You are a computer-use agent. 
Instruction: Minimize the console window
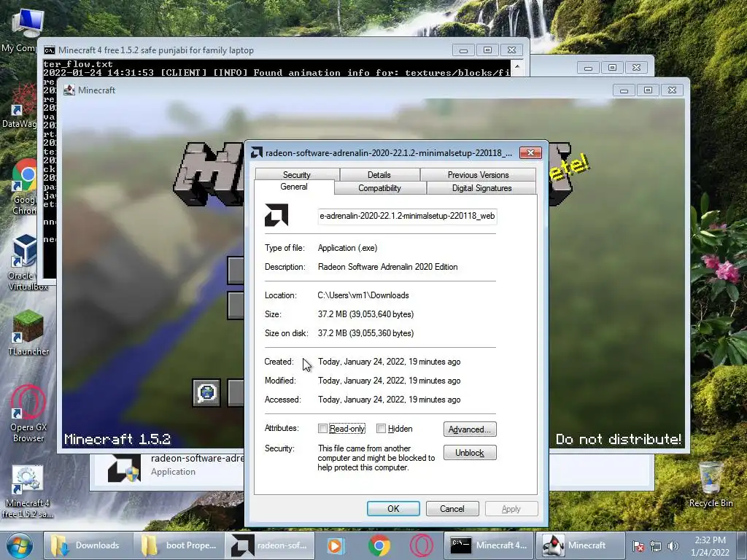463,50
